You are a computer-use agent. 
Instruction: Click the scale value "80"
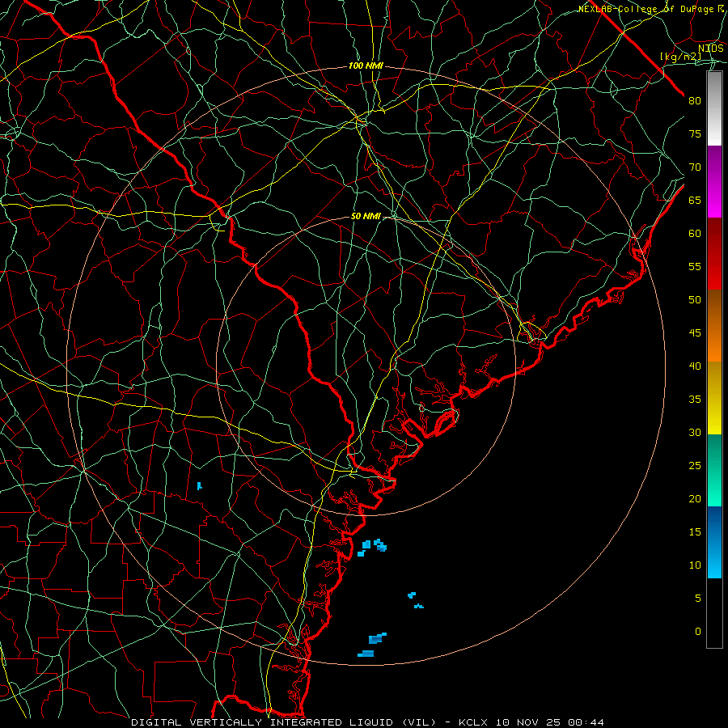(x=695, y=101)
